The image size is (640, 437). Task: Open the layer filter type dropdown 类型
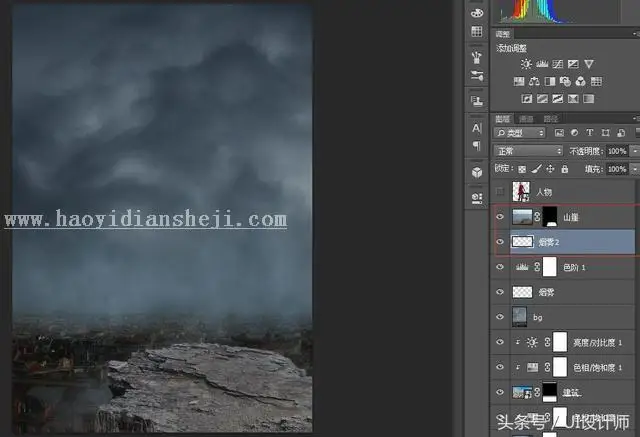point(520,133)
